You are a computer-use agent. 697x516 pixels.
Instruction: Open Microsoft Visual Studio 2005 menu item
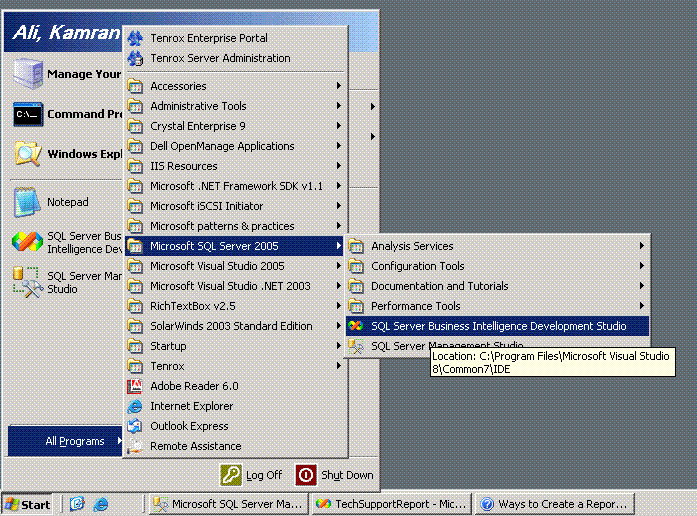235,266
